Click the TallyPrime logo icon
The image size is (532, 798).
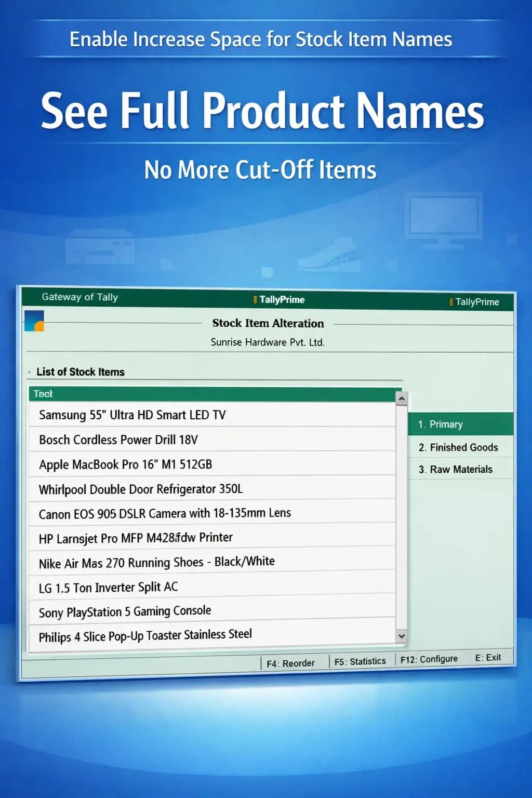tap(34, 321)
